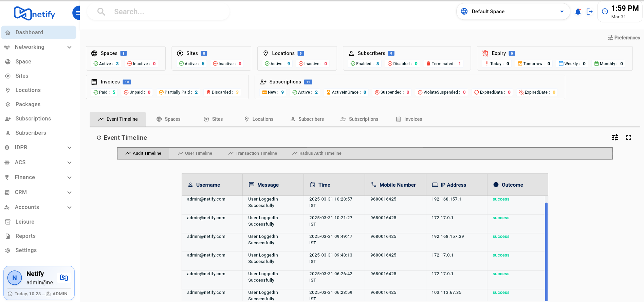Screen dimensions: 644x302
Task: Open the Invoices dashboard tab
Action: click(409, 119)
